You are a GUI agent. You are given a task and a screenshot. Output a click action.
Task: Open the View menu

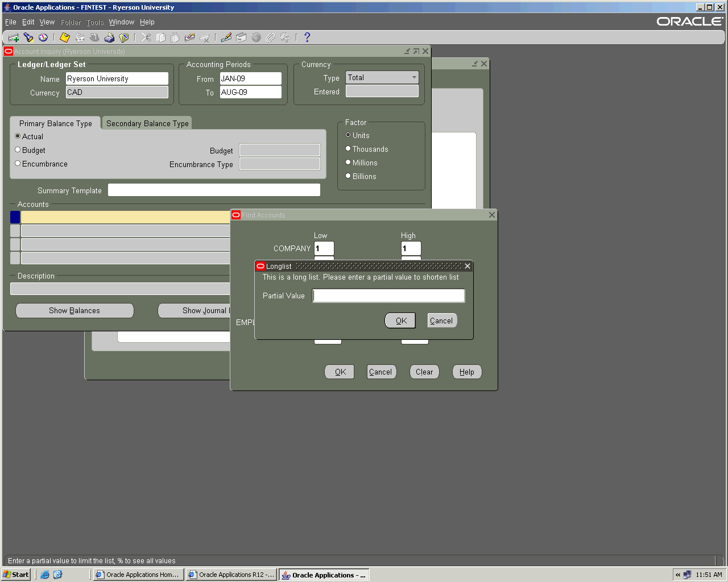click(47, 22)
